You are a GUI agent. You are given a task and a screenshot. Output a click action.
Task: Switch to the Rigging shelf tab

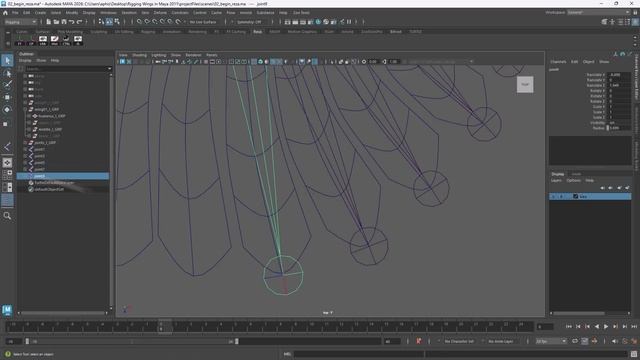[148, 31]
